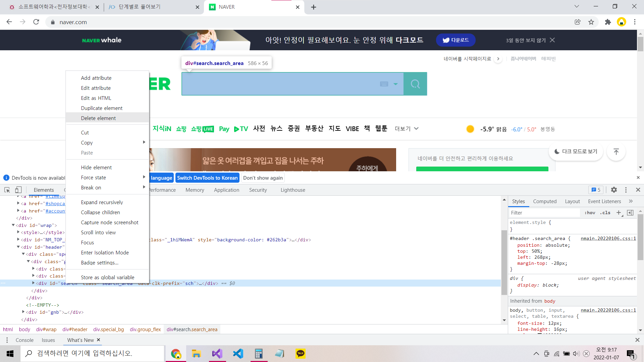The width and height of the screenshot is (644, 362).
Task: Toggle the .cls class editor
Action: 605,213
